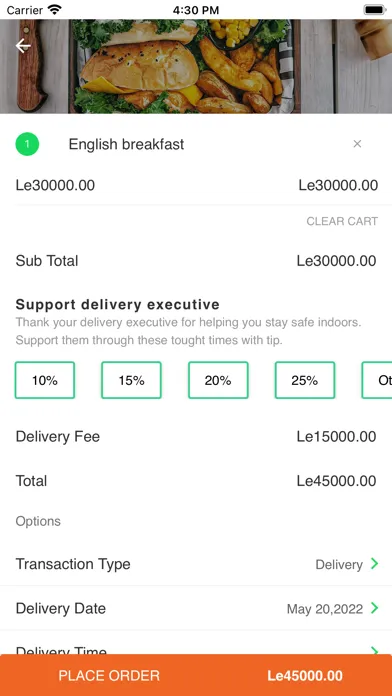Viewport: 392px width, 696px height.
Task: Tap the green quantity badge showing 1
Action: pos(28,144)
